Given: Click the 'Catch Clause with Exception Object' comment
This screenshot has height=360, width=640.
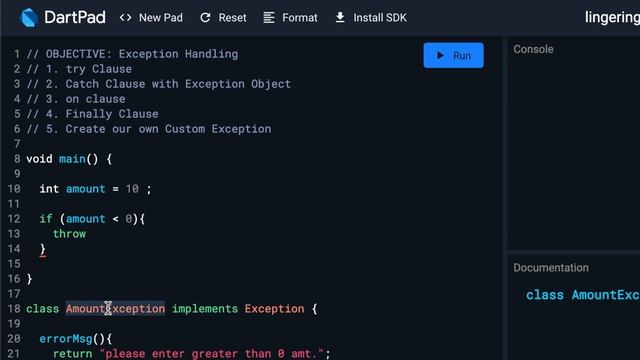Looking at the screenshot, I should pyautogui.click(x=178, y=84).
